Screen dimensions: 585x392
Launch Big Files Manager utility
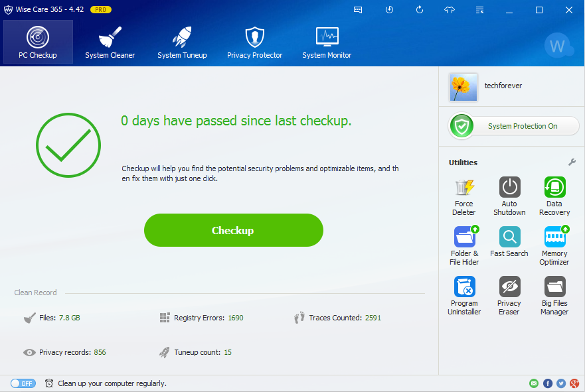click(x=554, y=296)
